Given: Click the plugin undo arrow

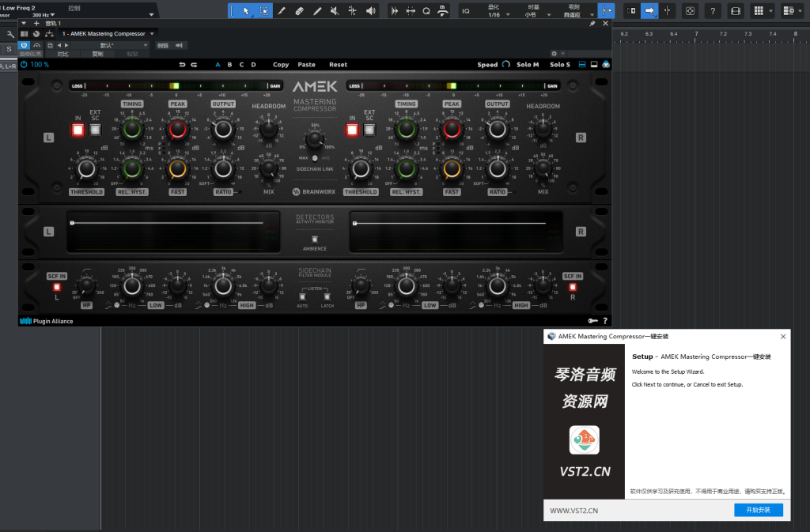Looking at the screenshot, I should tap(183, 65).
